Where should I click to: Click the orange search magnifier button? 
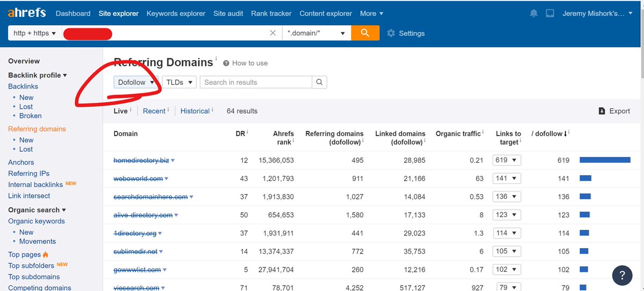(x=365, y=33)
